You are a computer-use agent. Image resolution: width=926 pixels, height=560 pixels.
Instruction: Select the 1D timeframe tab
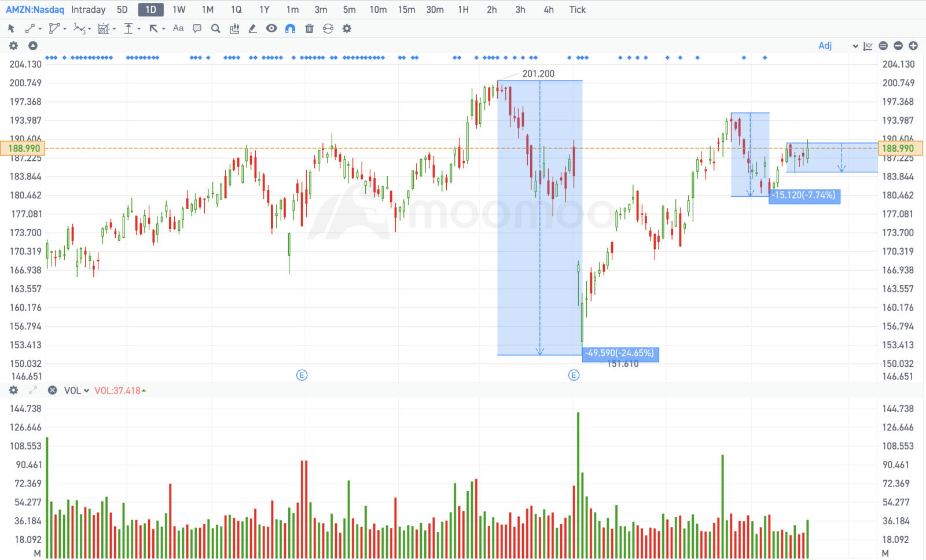(x=151, y=10)
